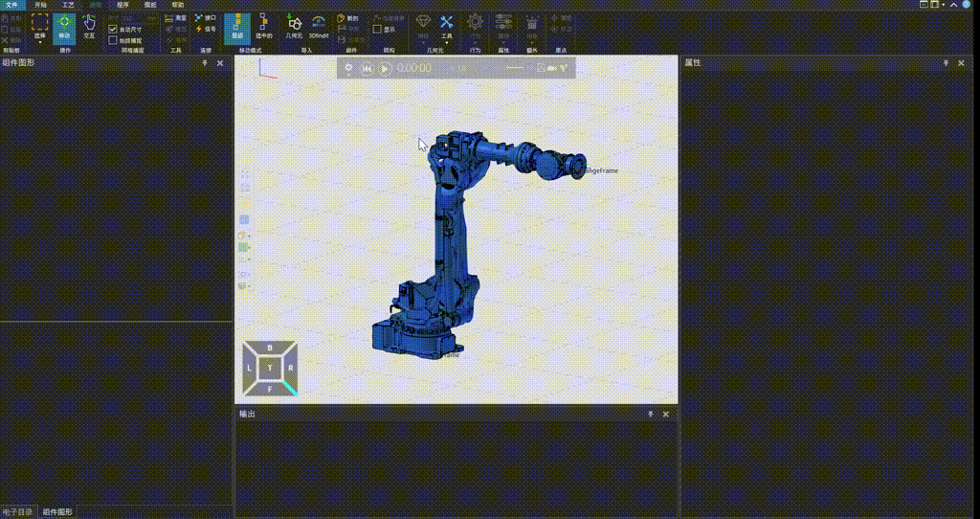
Task: Click the gear-shaped 行为 behavior icon
Action: click(475, 23)
